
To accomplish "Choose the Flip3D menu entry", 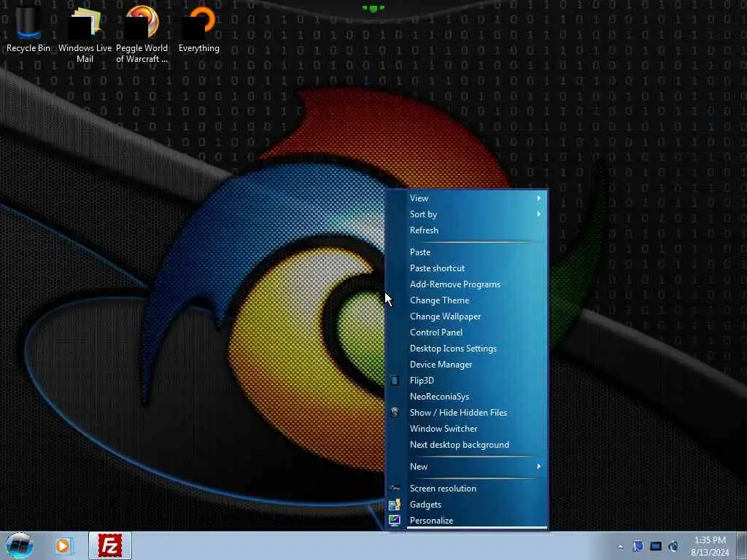I will 467,381.
